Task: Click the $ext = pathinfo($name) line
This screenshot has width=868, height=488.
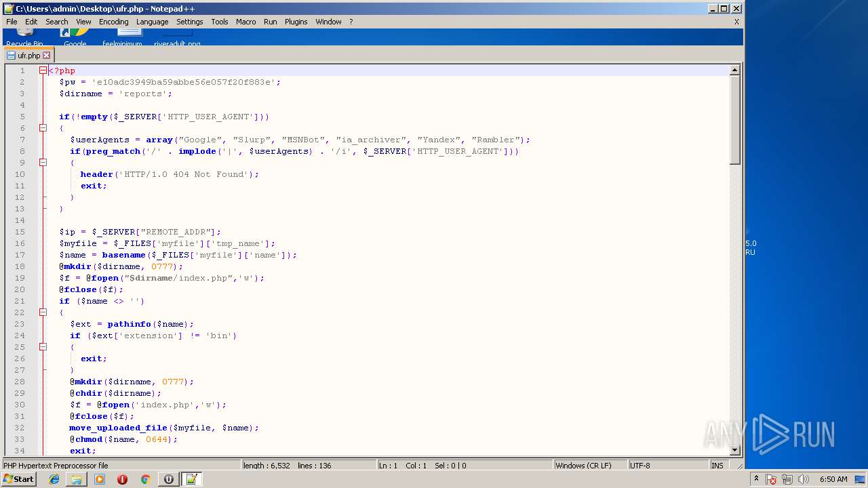Action: click(132, 324)
